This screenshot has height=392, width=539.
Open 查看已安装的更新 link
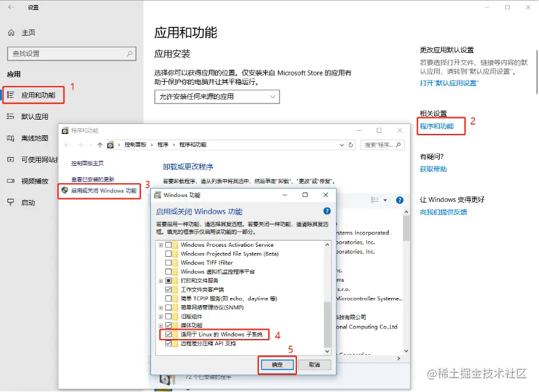93,179
